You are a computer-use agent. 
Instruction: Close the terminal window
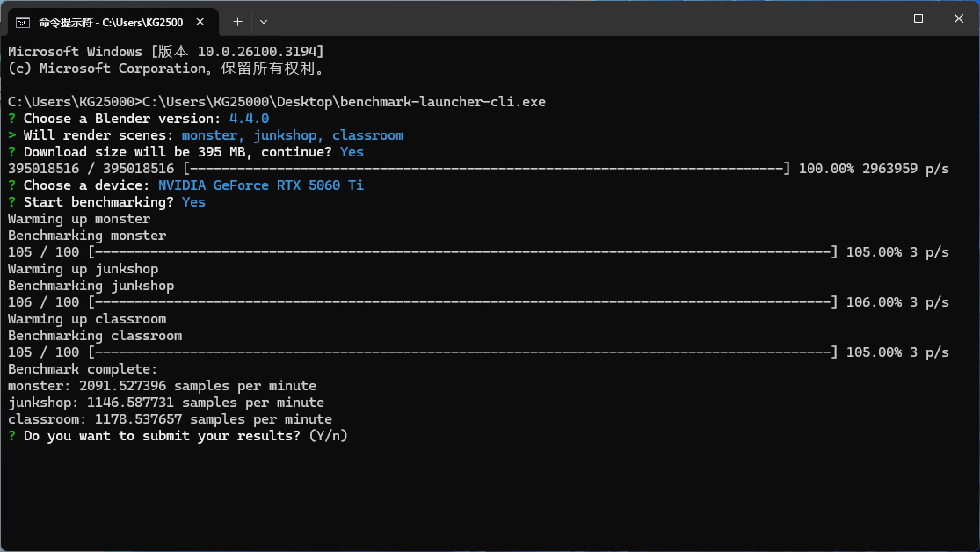[958, 18]
